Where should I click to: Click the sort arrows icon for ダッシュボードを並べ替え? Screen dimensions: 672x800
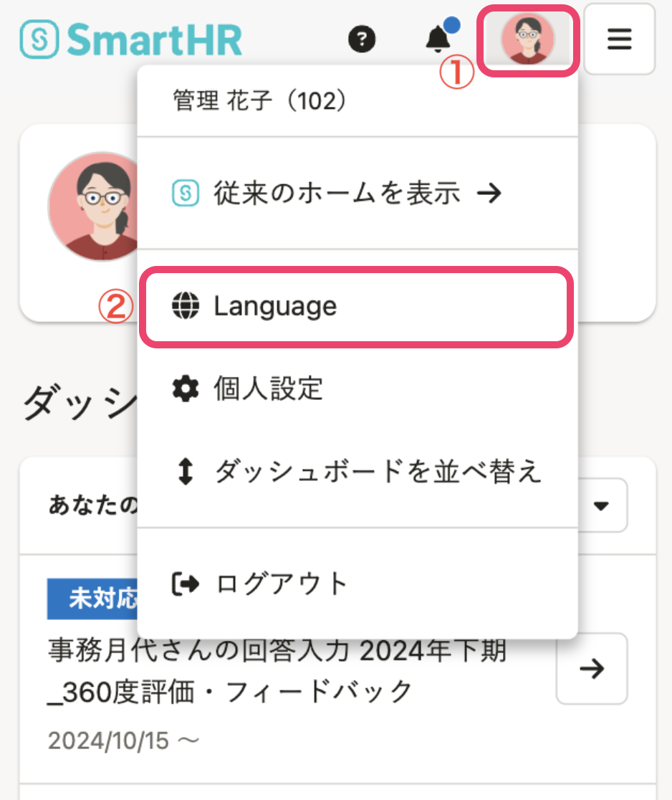(x=184, y=472)
